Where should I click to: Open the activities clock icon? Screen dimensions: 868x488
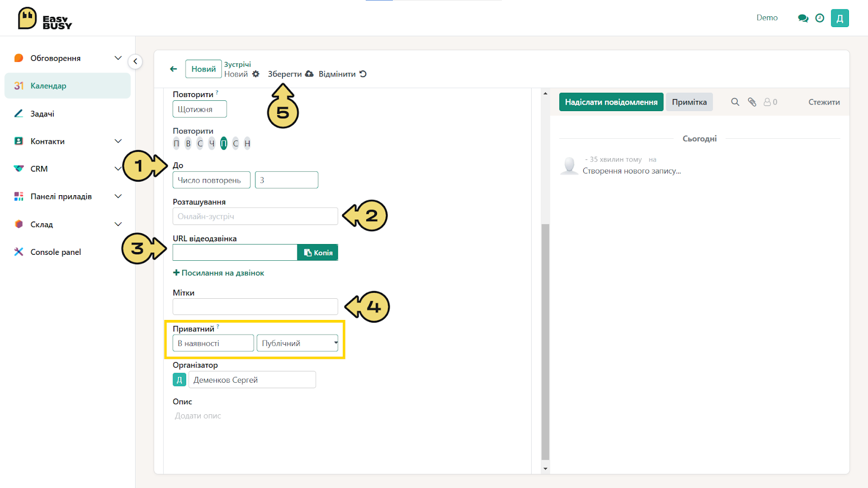coord(820,18)
